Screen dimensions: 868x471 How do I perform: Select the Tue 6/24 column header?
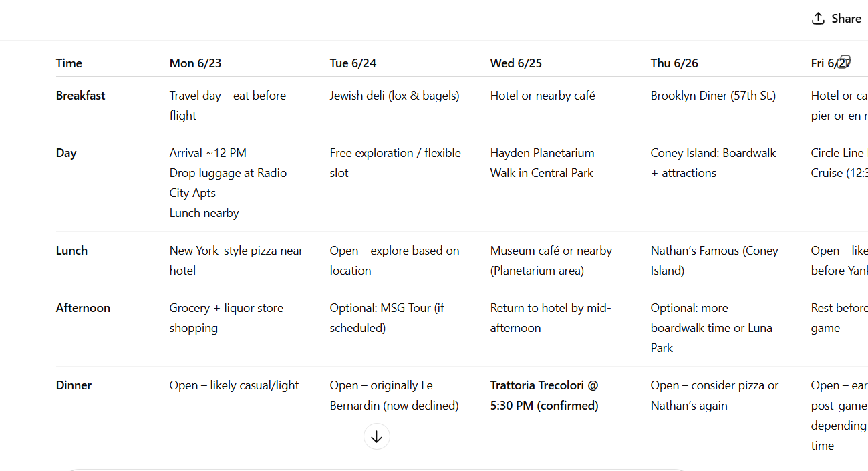click(353, 63)
